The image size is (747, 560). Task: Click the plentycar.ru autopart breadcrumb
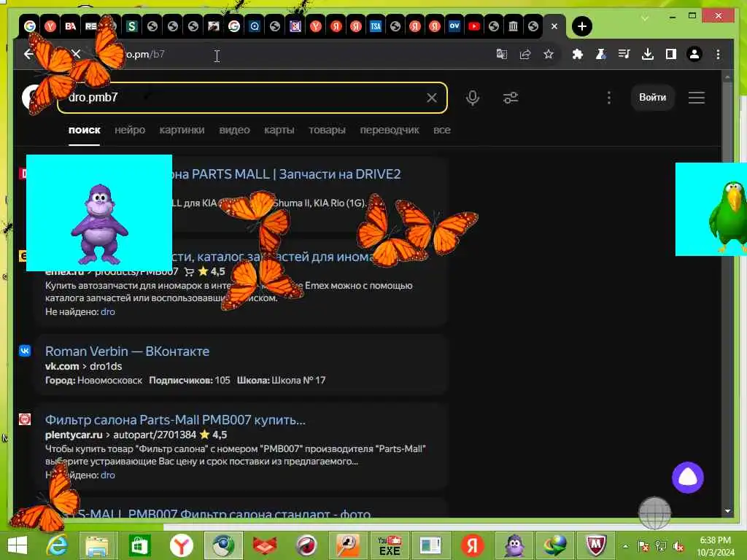tap(120, 435)
